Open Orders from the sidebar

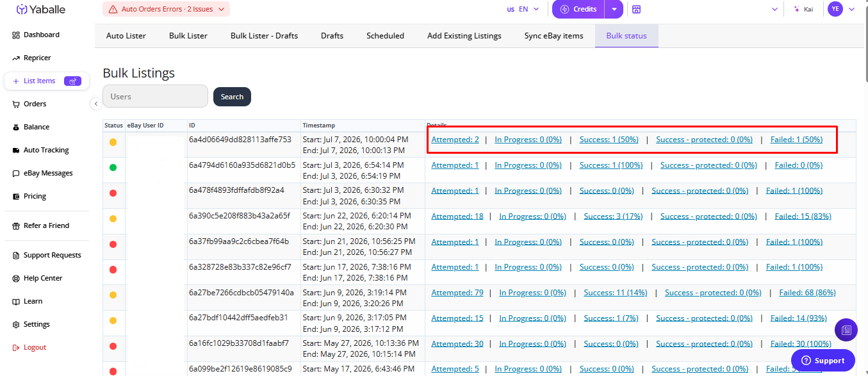click(35, 104)
